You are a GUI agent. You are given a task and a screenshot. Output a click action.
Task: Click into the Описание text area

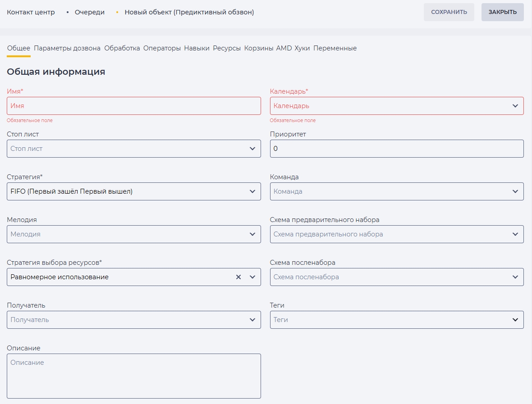click(x=134, y=376)
